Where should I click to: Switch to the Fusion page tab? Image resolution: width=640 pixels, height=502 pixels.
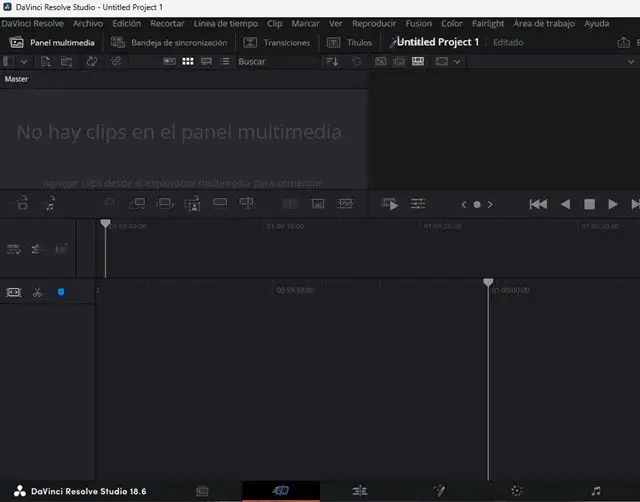(x=439, y=491)
